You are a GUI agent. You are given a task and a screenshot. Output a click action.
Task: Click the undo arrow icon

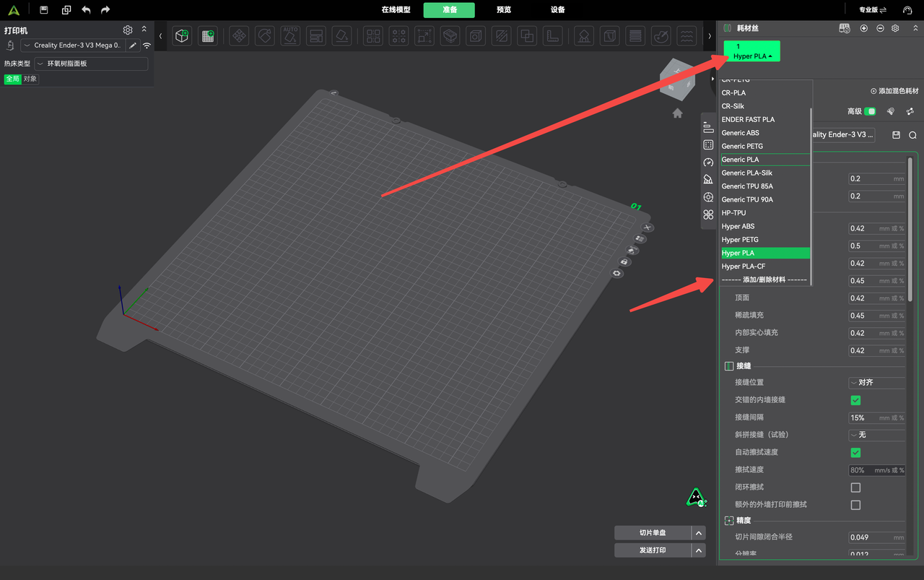(x=87, y=10)
